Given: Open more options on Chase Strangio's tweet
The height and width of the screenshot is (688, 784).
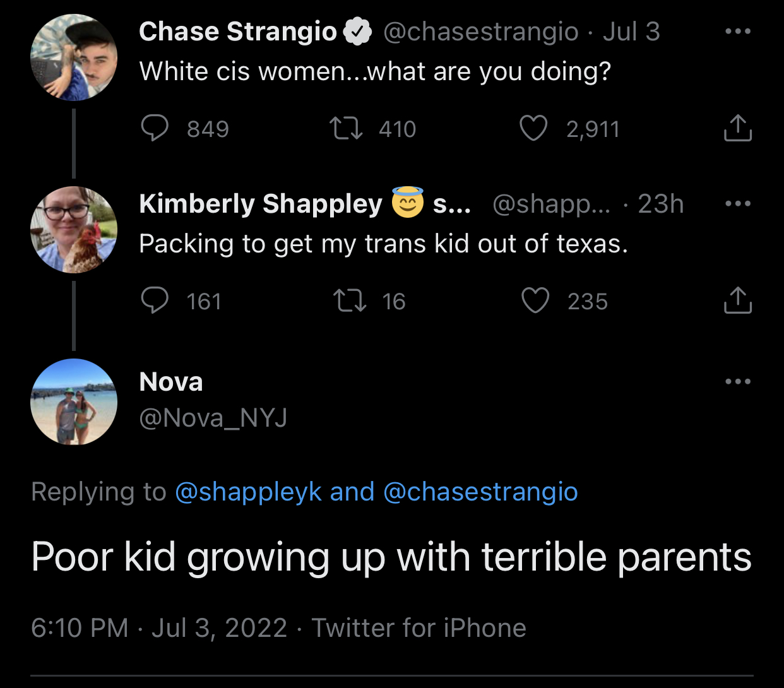Looking at the screenshot, I should [738, 31].
